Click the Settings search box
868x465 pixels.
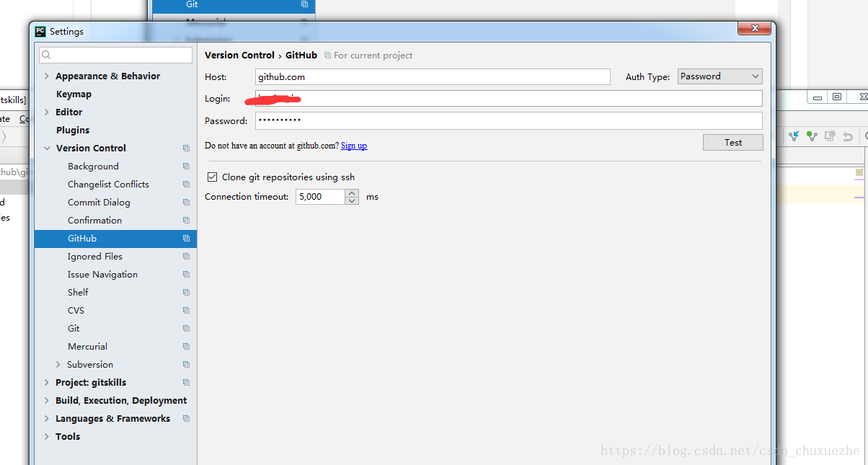pos(115,56)
